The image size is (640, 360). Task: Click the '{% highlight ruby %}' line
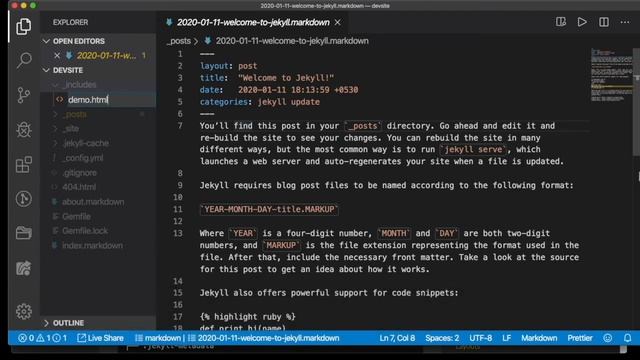coord(248,317)
